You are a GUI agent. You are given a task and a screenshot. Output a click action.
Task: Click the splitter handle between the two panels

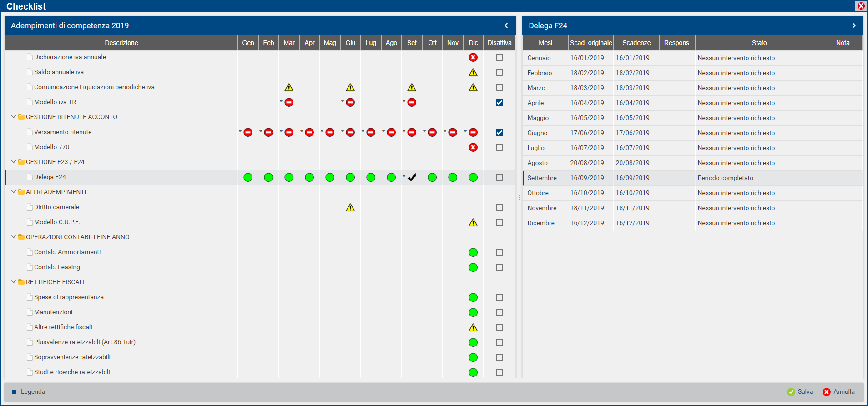coord(519,197)
